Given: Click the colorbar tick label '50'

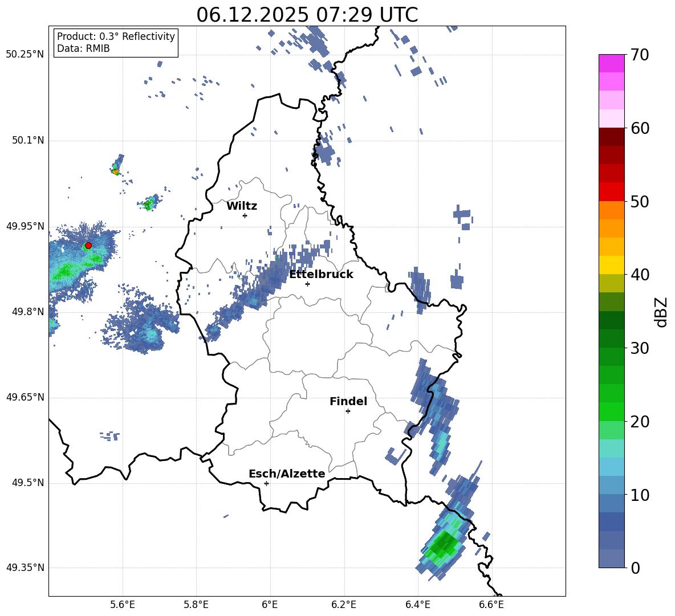Looking at the screenshot, I should (640, 202).
